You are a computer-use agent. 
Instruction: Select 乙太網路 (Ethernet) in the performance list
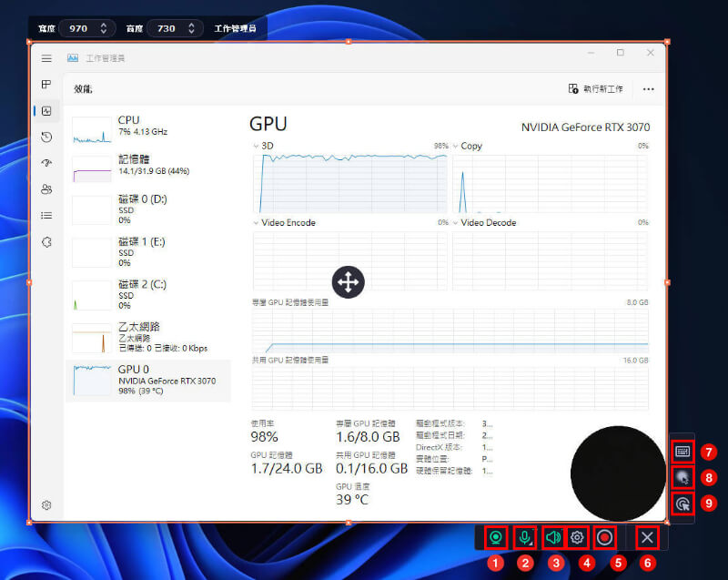tap(148, 337)
